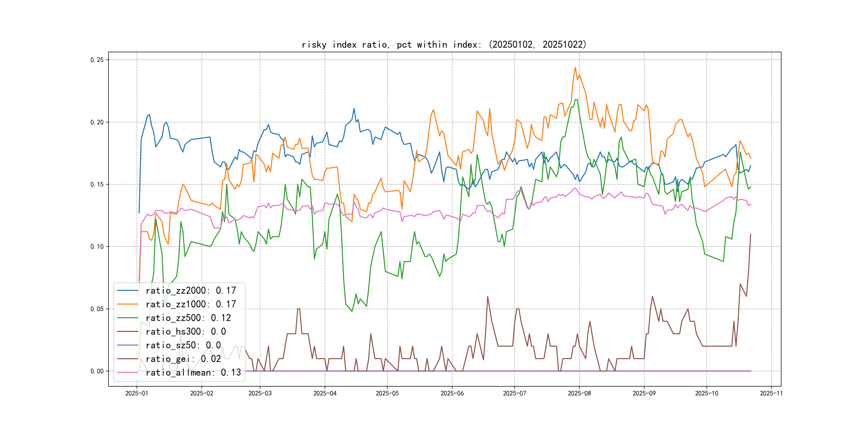Click the pink ratio_allmean legend line
The width and height of the screenshot is (868, 434).
coord(127,372)
